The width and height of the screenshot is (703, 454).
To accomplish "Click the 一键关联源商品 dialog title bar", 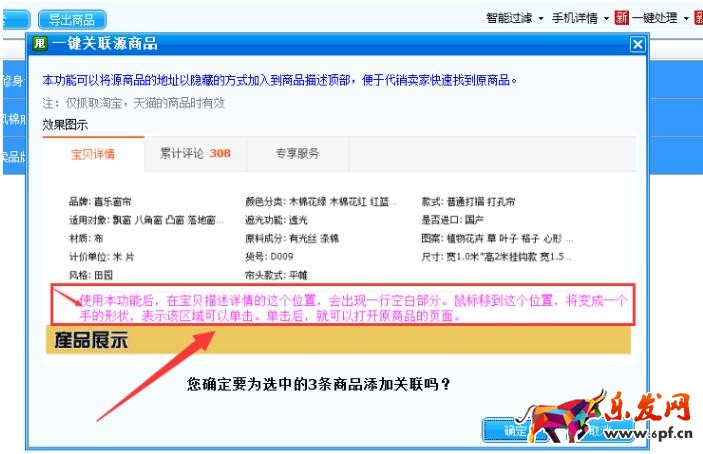I will click(337, 44).
